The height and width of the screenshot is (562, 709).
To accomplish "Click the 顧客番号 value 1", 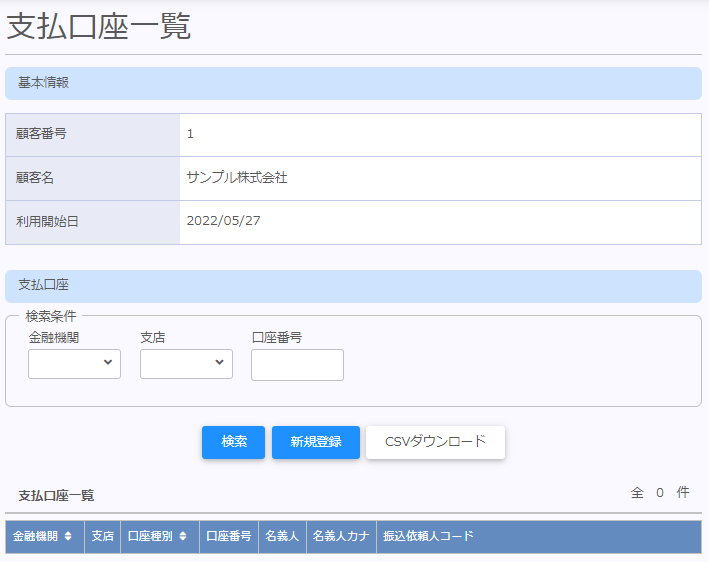I will coord(190,134).
